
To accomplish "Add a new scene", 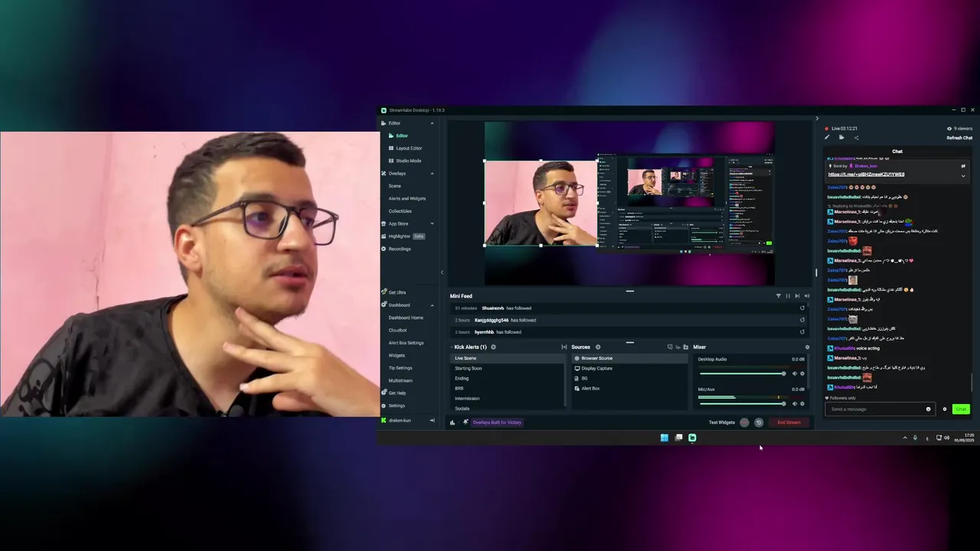I will (493, 347).
